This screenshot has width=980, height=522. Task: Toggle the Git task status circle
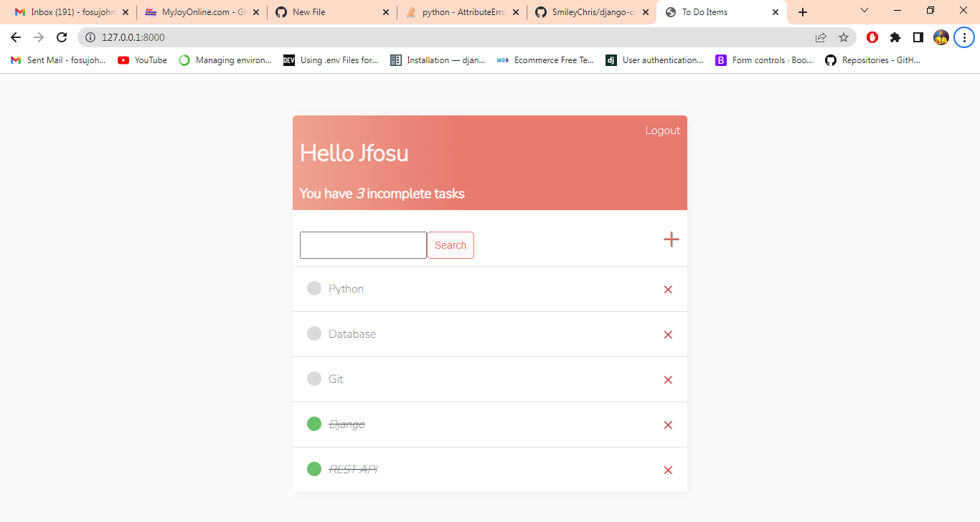[x=314, y=379]
